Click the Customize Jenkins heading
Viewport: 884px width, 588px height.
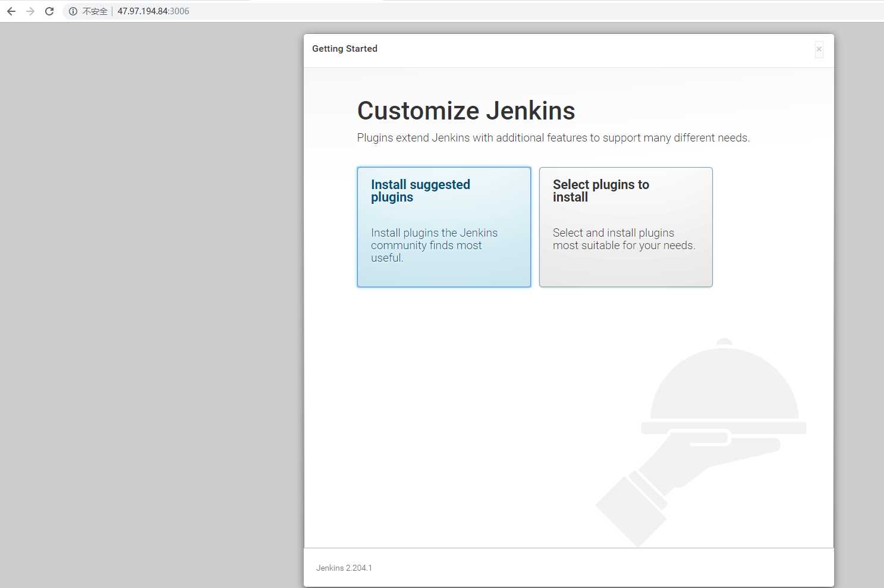coord(466,111)
